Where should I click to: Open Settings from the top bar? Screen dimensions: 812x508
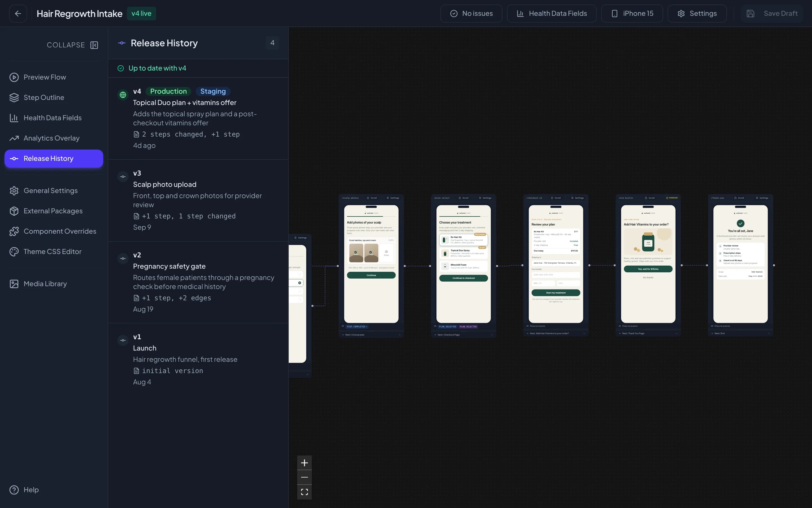pos(697,14)
